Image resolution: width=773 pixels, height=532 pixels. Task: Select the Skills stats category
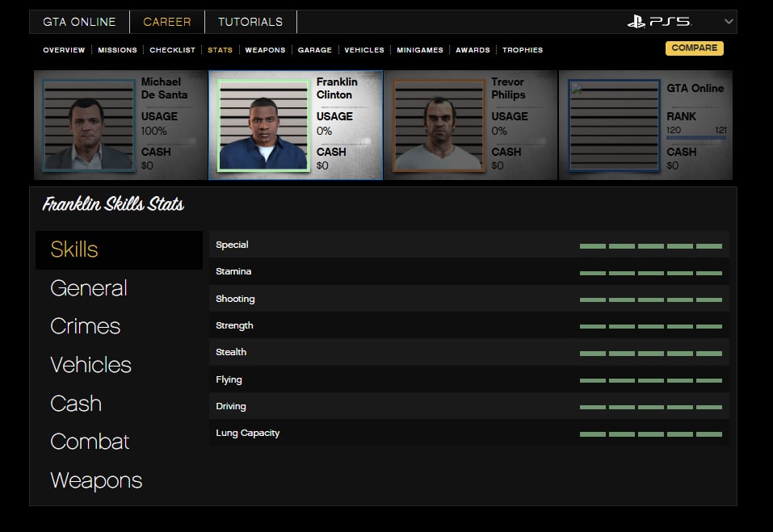(x=120, y=249)
